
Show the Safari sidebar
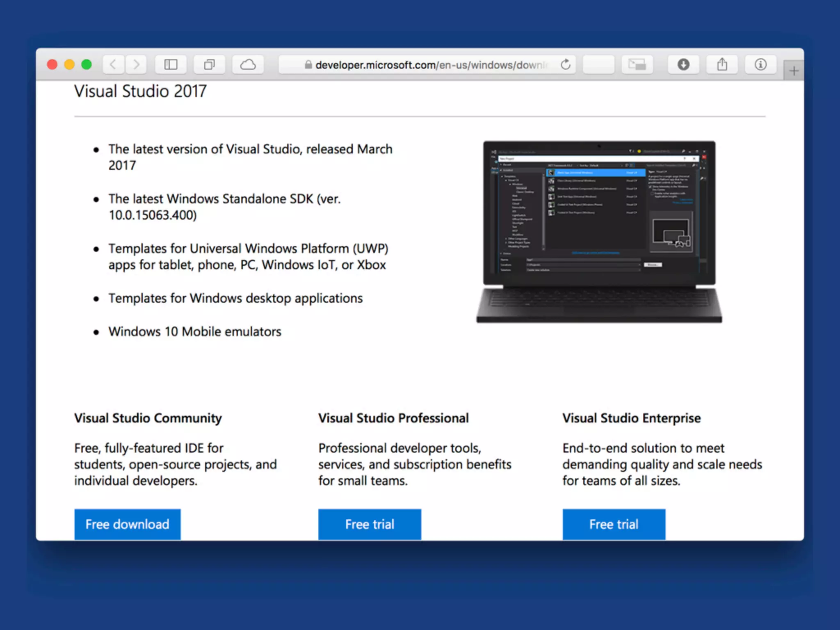(x=171, y=64)
